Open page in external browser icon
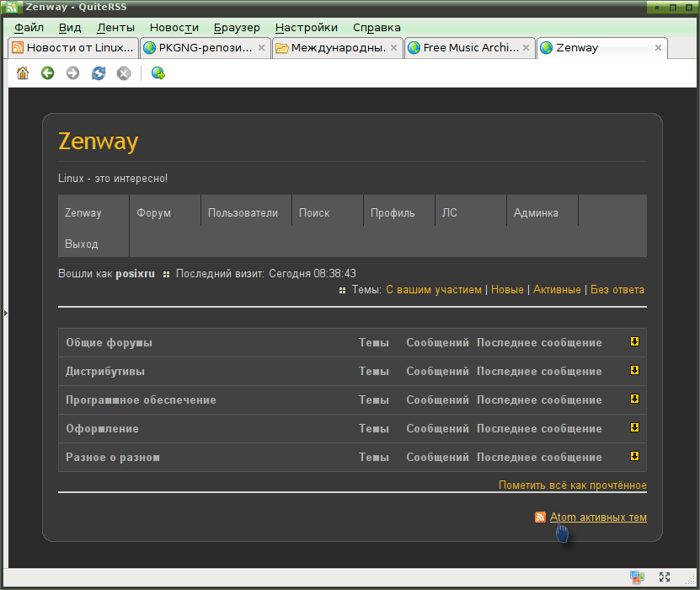 [x=158, y=72]
